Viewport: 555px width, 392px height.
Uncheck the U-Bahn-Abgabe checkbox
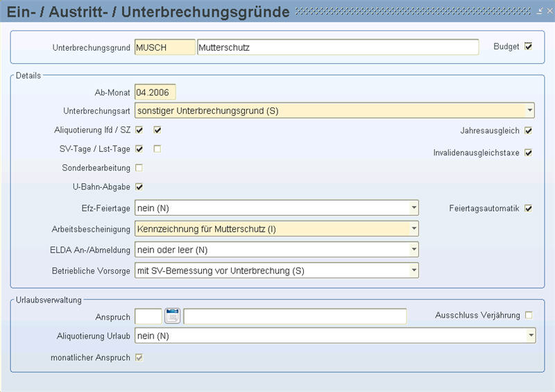139,187
